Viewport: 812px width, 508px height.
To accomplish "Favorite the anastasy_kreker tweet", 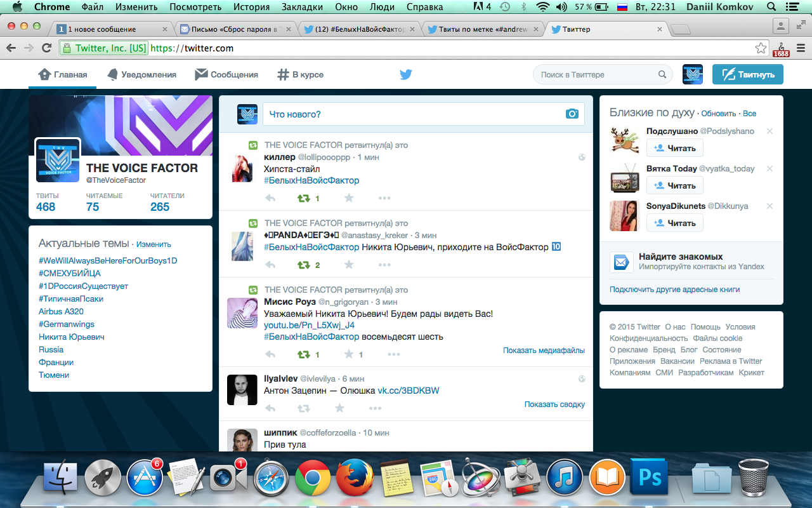I will pyautogui.click(x=348, y=265).
